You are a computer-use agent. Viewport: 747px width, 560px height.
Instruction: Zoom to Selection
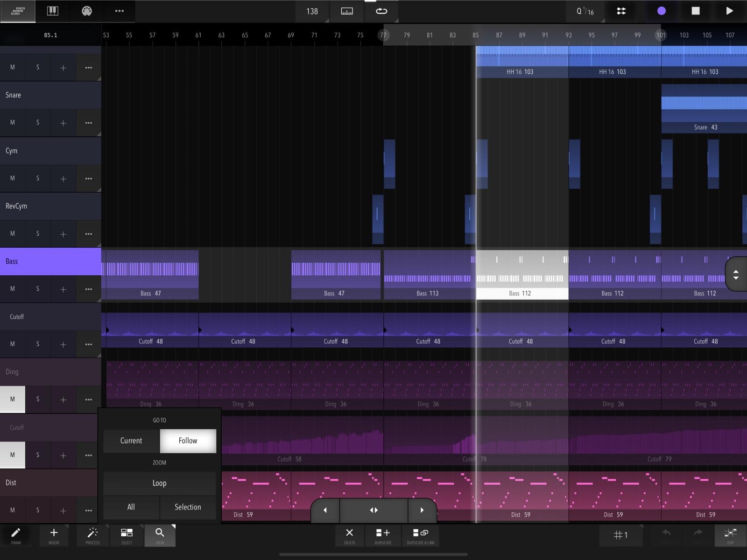[188, 507]
